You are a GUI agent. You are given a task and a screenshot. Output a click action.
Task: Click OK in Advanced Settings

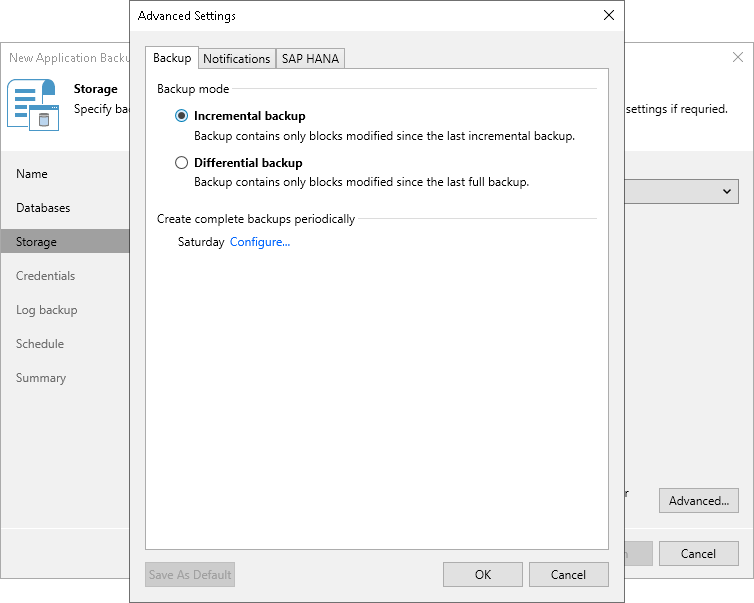point(483,575)
